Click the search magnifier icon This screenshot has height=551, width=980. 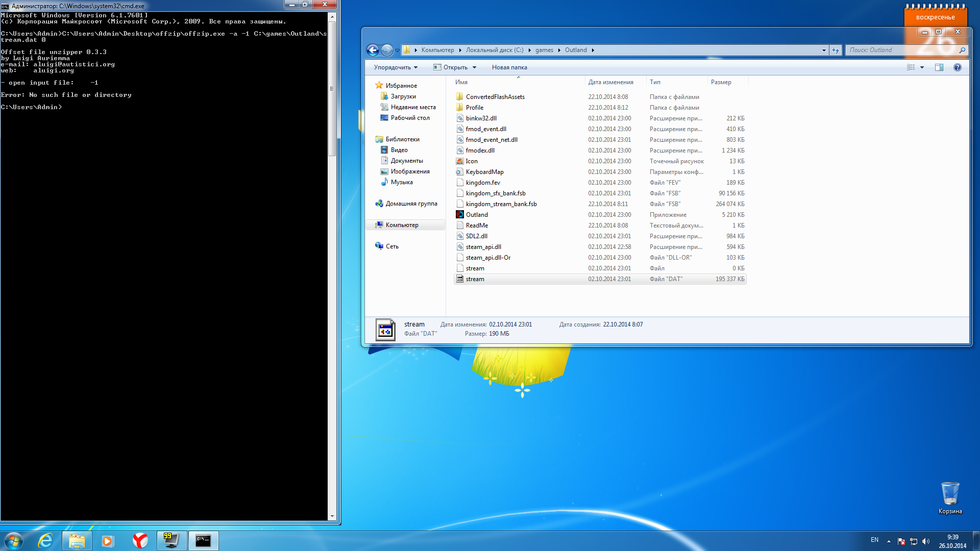962,50
